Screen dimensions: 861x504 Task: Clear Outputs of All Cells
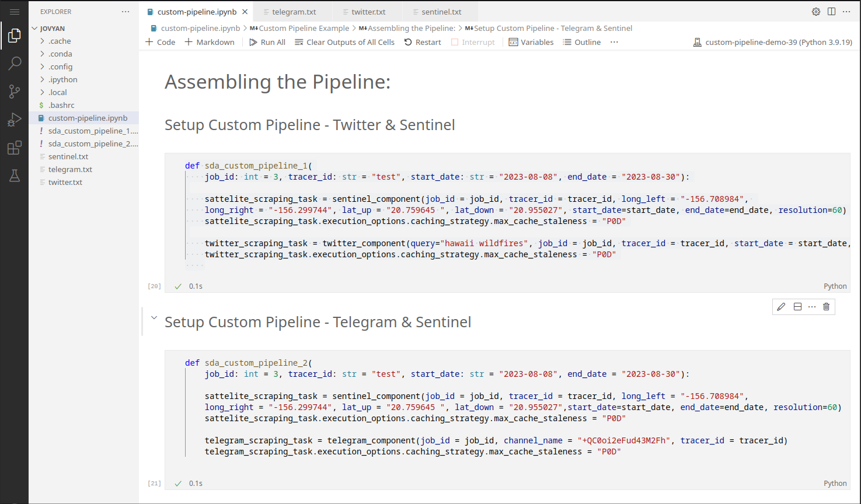[344, 42]
